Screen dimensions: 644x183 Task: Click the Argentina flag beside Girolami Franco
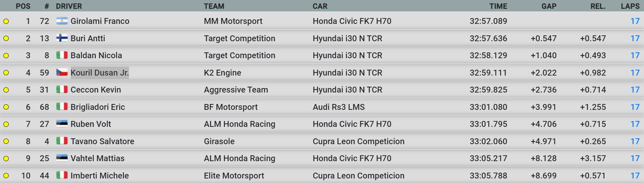click(x=62, y=21)
